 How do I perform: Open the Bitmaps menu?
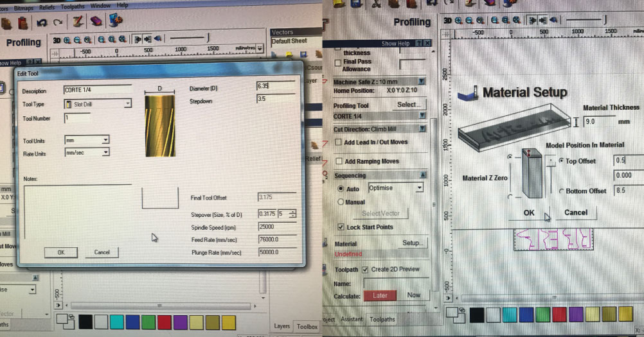click(24, 8)
